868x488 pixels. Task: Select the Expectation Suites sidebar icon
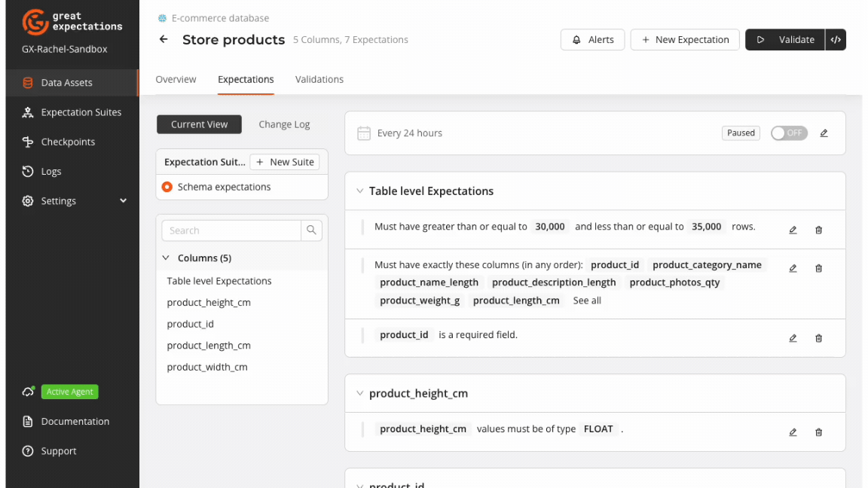[26, 112]
